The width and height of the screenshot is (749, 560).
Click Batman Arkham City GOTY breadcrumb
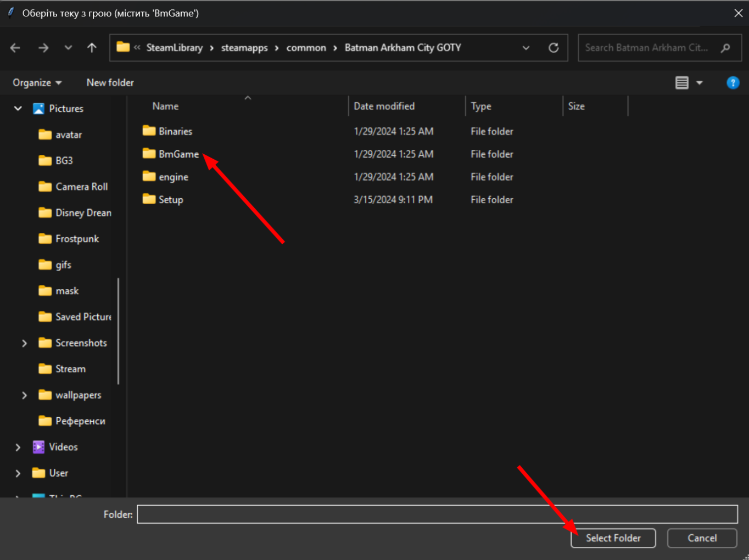tap(403, 48)
